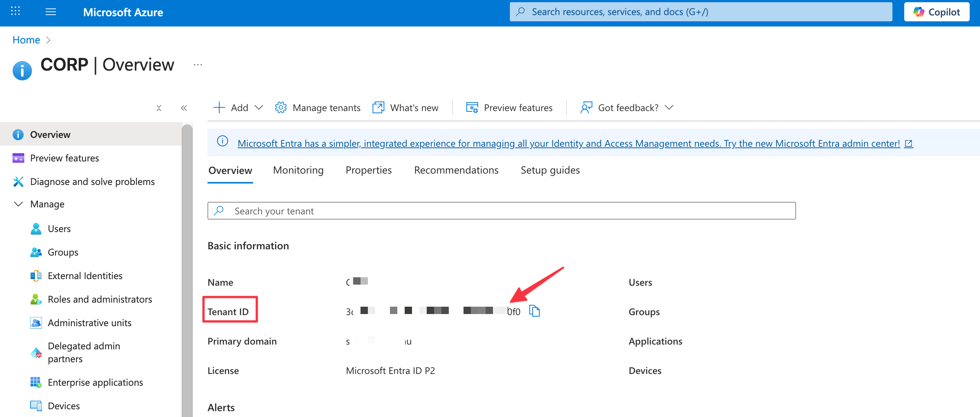Open the Azure apps grid launcher

(15, 11)
